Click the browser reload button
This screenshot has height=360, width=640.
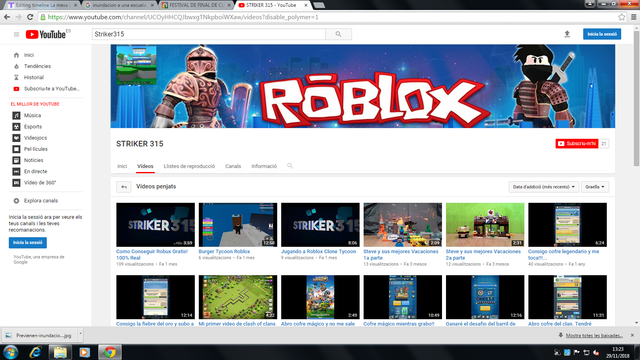[30, 17]
